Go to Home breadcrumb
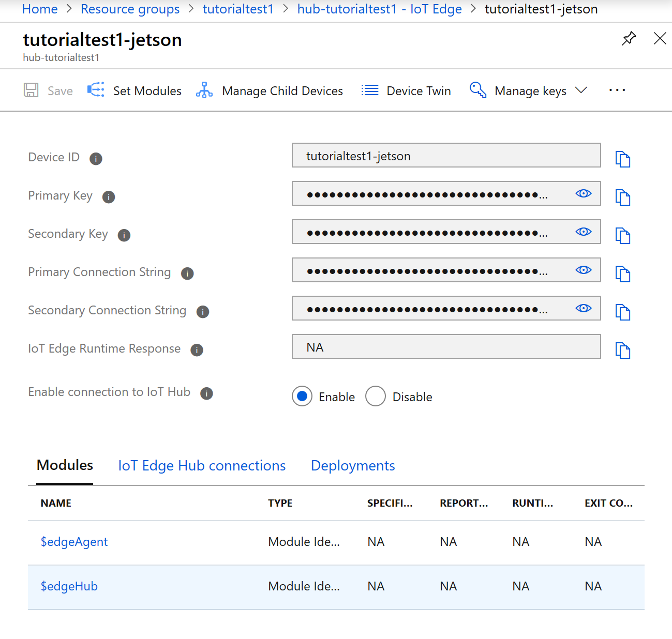This screenshot has height=639, width=672. pos(40,9)
